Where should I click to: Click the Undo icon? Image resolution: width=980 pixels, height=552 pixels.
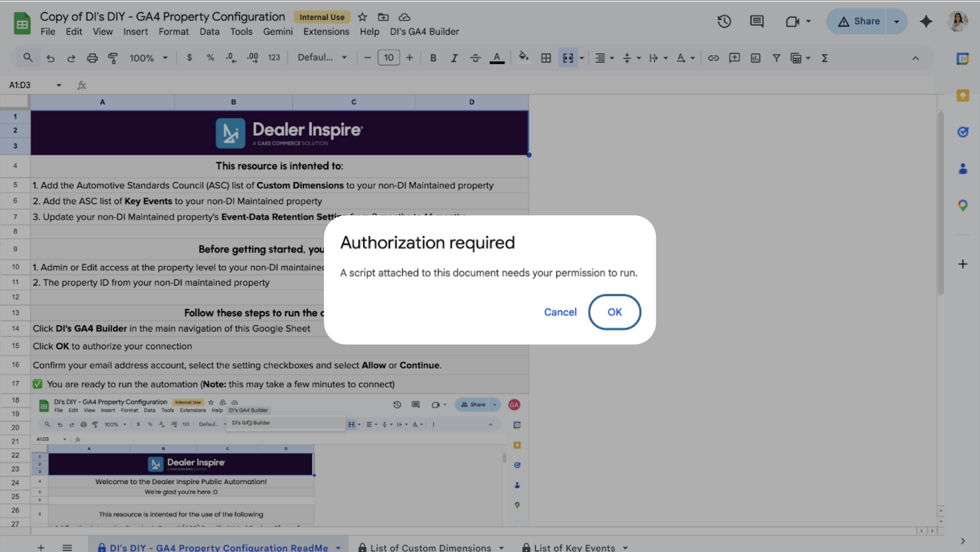tap(50, 58)
